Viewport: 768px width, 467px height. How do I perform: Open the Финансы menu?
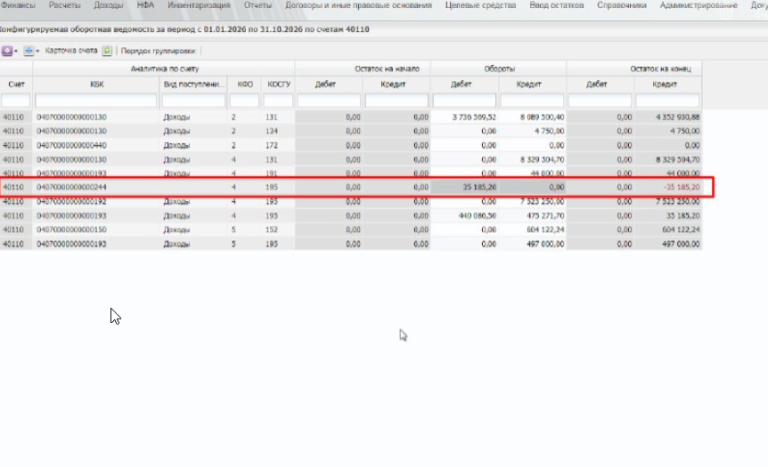point(18,5)
